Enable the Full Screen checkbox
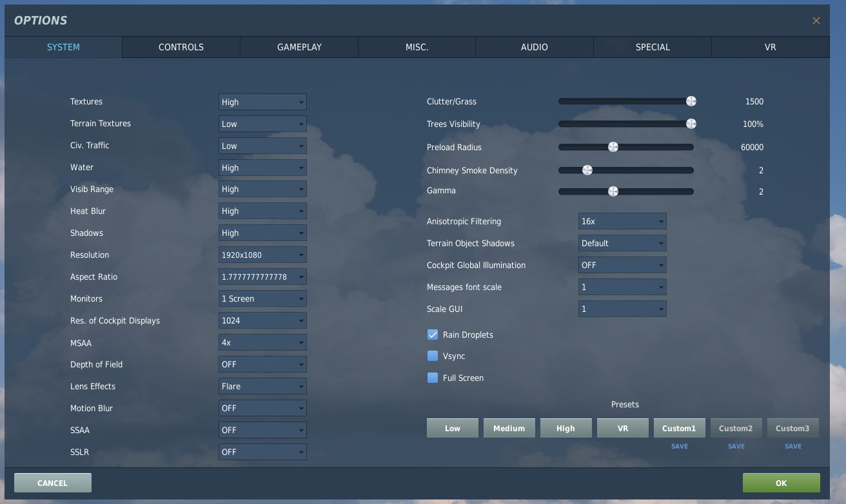Image resolution: width=846 pixels, height=504 pixels. (x=433, y=378)
